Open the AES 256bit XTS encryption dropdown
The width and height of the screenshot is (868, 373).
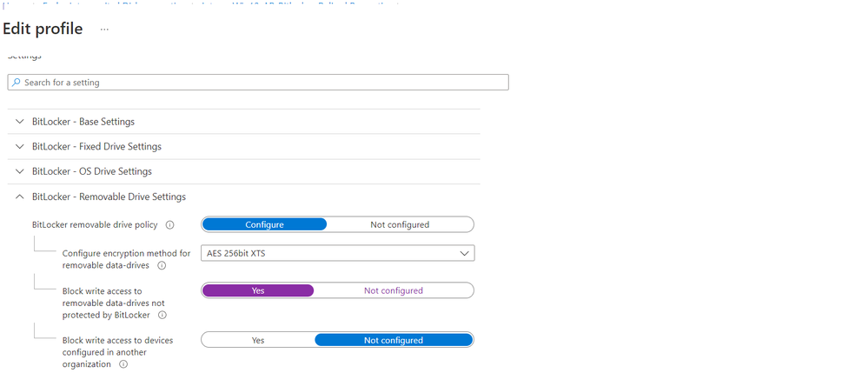[338, 253]
